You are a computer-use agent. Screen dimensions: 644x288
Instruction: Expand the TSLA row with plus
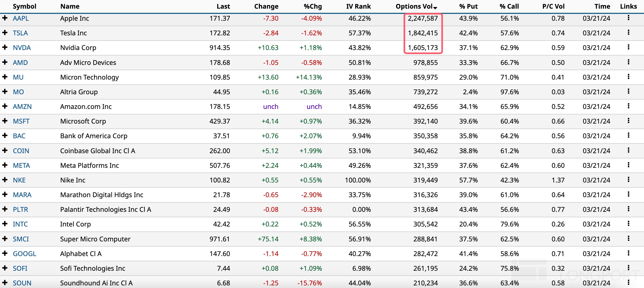pos(5,32)
